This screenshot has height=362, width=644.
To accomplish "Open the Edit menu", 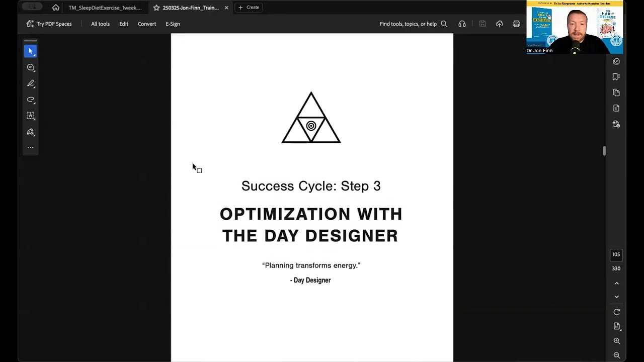I will click(x=124, y=24).
